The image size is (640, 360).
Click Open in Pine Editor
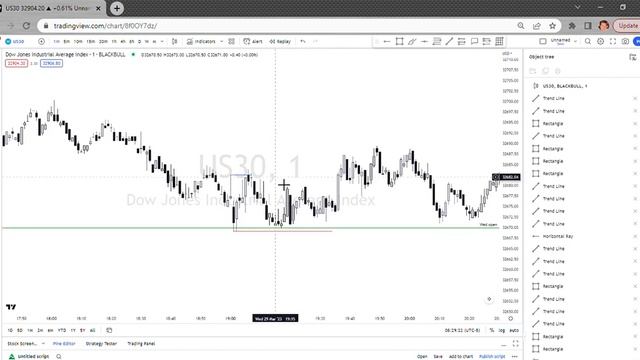tap(422, 356)
